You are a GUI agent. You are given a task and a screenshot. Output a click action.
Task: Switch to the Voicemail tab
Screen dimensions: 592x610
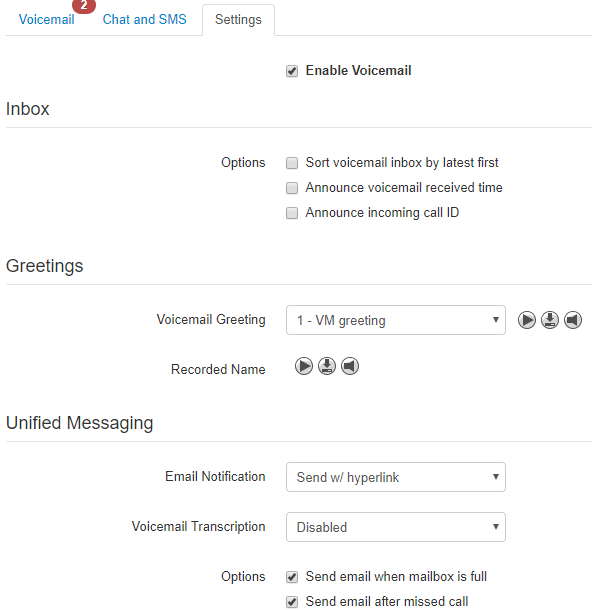click(47, 19)
